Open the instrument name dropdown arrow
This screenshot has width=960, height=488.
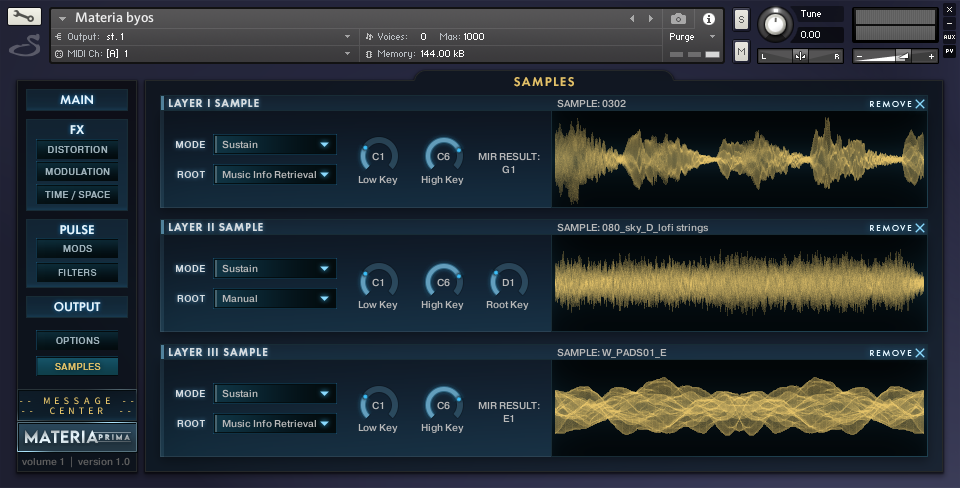(62, 19)
